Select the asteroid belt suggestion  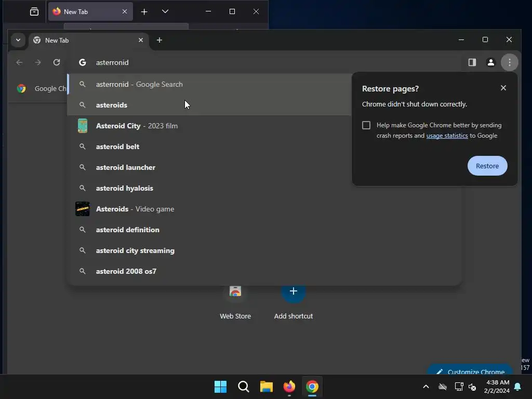[x=209, y=147]
